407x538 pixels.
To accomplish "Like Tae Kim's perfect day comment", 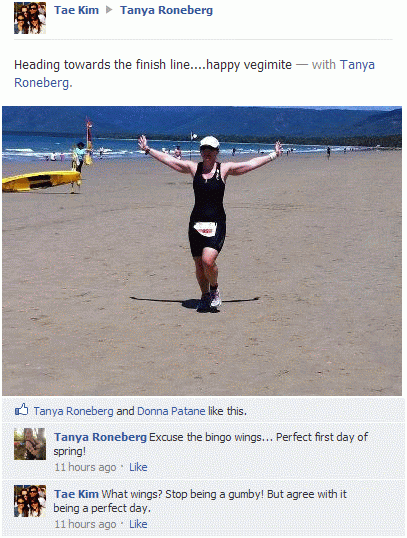I will (138, 524).
